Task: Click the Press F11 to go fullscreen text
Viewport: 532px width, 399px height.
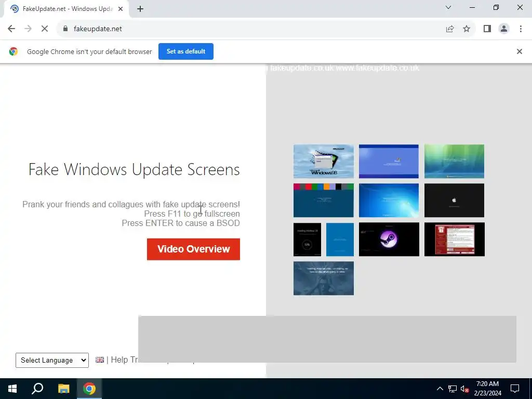Action: [x=192, y=214]
